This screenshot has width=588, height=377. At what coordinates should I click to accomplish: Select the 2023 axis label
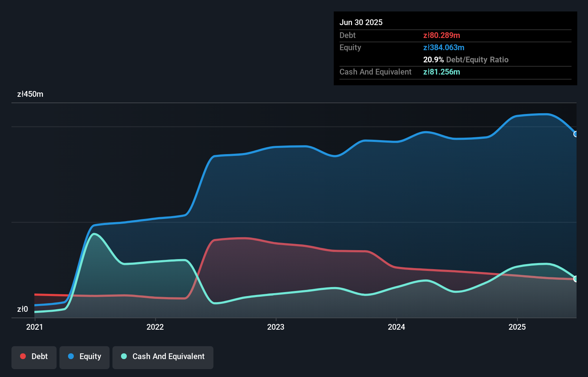click(275, 327)
